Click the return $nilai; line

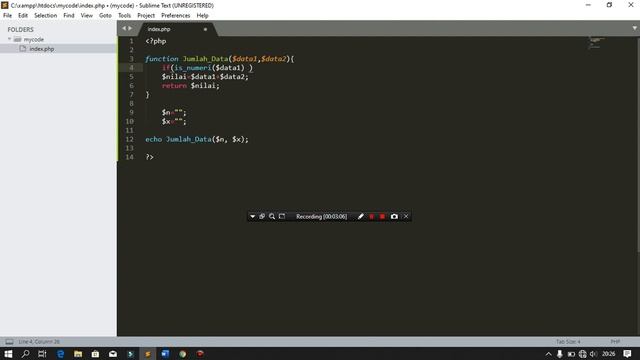pyautogui.click(x=191, y=86)
